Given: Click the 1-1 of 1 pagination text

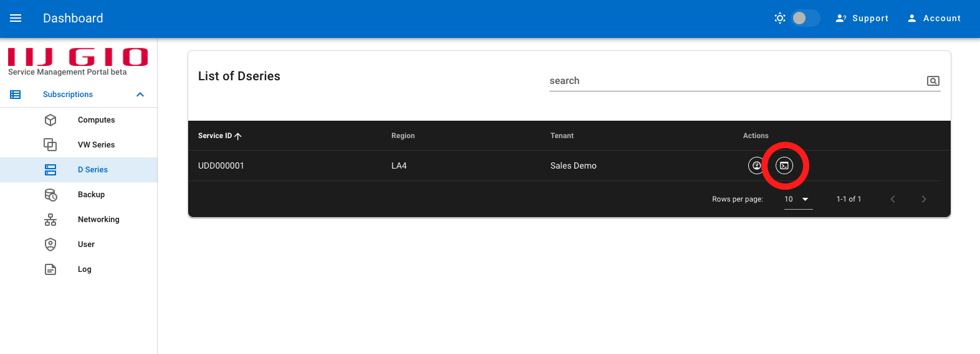Looking at the screenshot, I should click(849, 199).
